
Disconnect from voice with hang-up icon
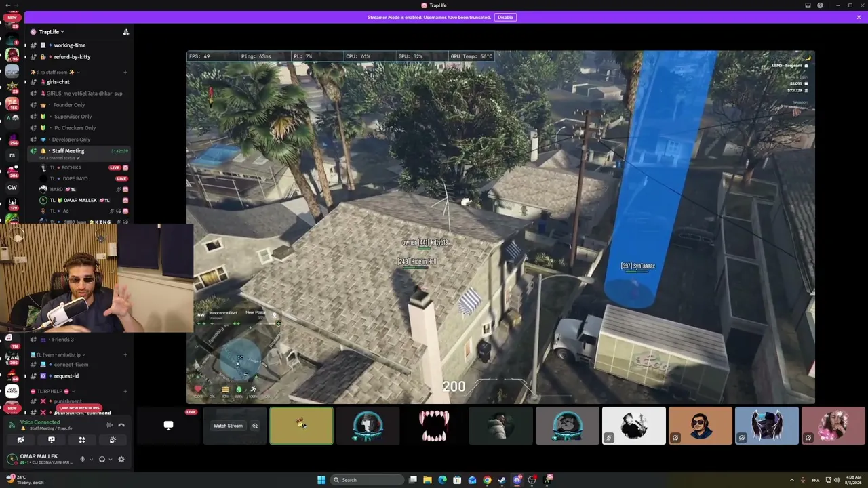tap(121, 425)
